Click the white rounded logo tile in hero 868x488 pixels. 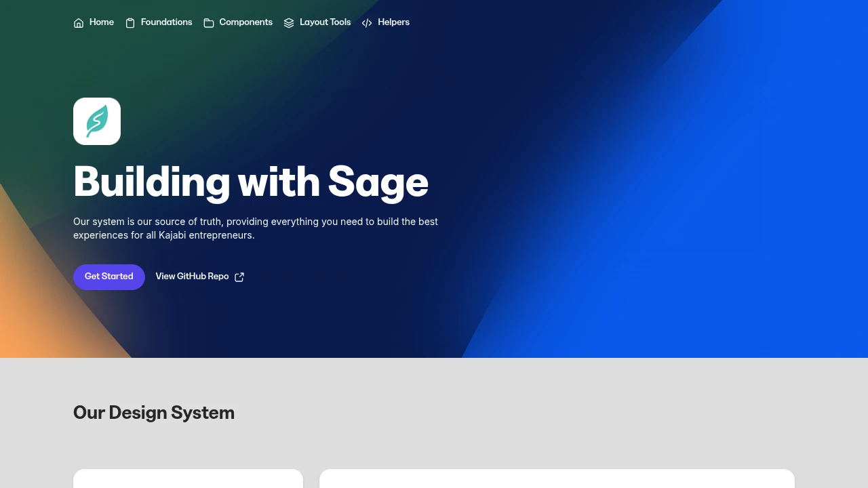[x=97, y=121]
